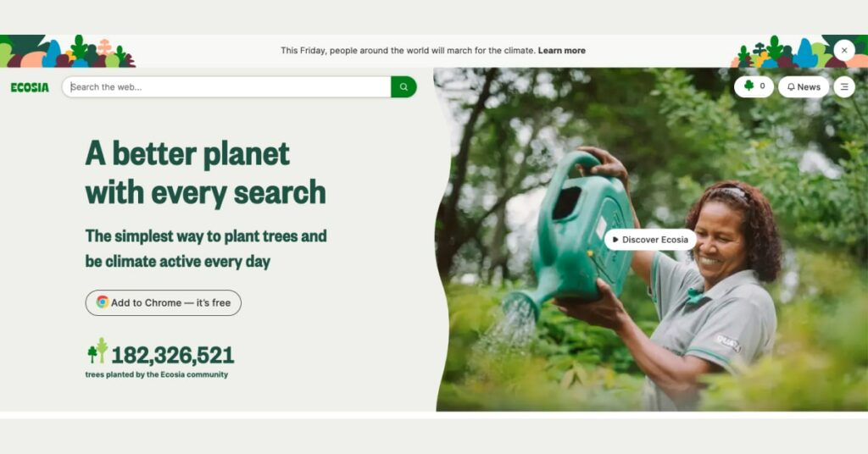This screenshot has width=868, height=454.
Task: Click the 182,326,521 trees counter
Action: click(173, 355)
